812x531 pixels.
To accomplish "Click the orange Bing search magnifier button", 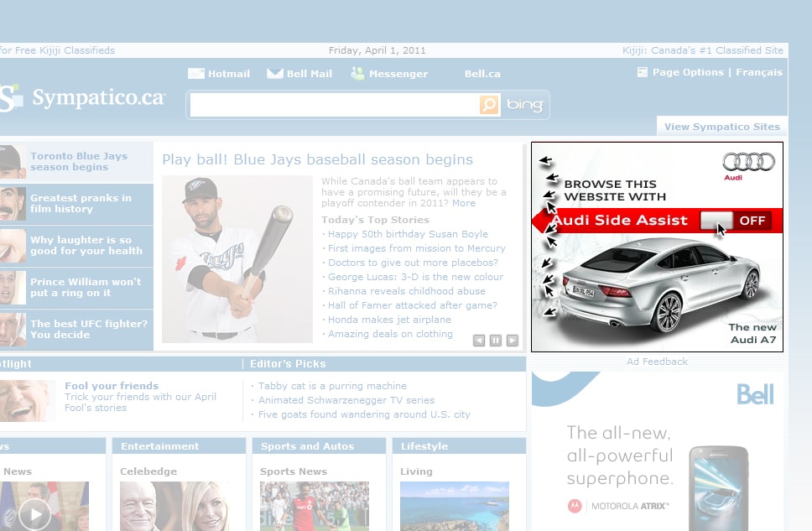I will [489, 105].
